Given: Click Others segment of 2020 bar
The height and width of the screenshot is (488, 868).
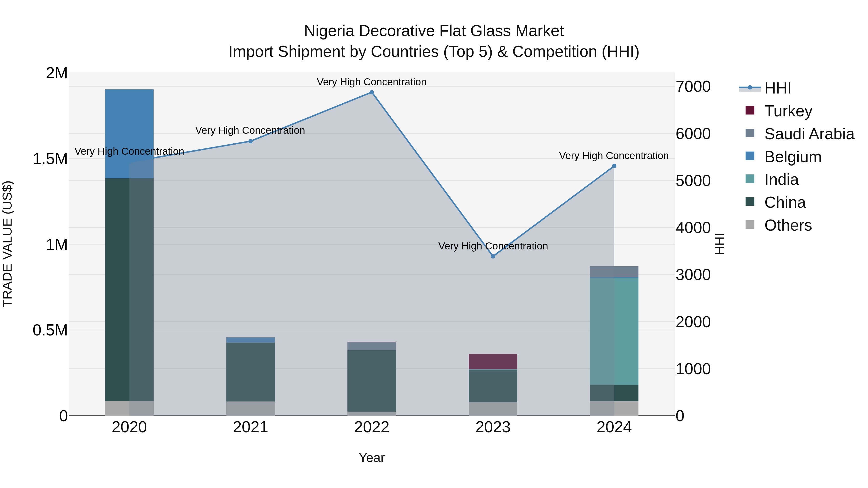Looking at the screenshot, I should click(x=129, y=408).
